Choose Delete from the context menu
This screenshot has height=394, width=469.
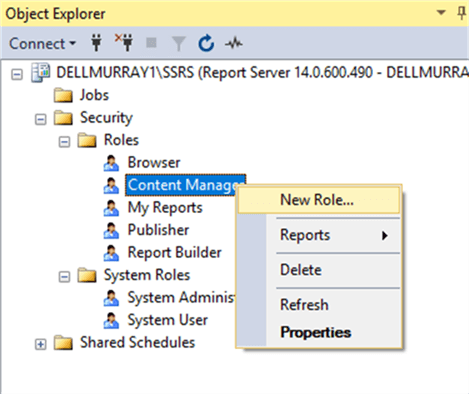319,270
